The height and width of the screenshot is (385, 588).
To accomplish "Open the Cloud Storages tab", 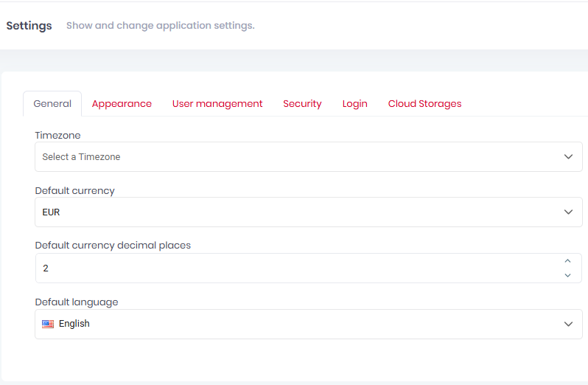I will (x=424, y=104).
